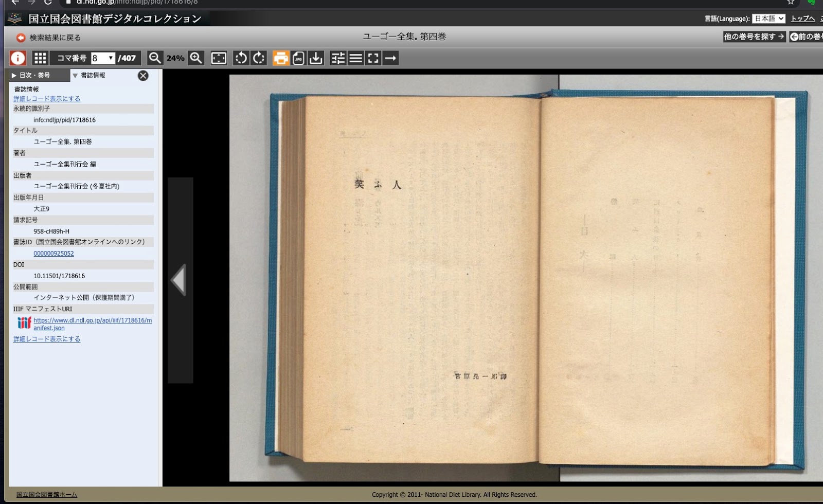Click 国立国会図書館デジタルコレクション header title

(115, 19)
